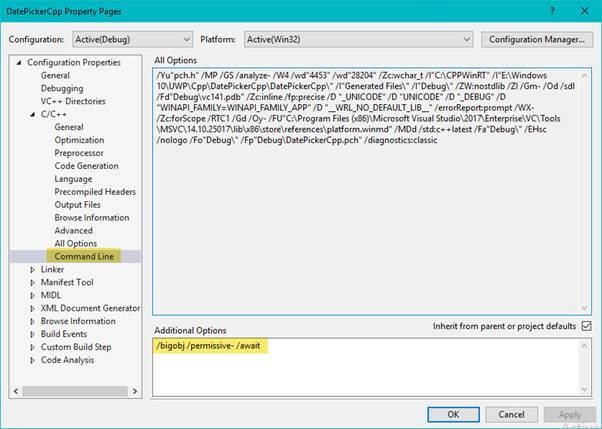Image resolution: width=602 pixels, height=429 pixels.
Task: Click the Apply button
Action: [570, 414]
